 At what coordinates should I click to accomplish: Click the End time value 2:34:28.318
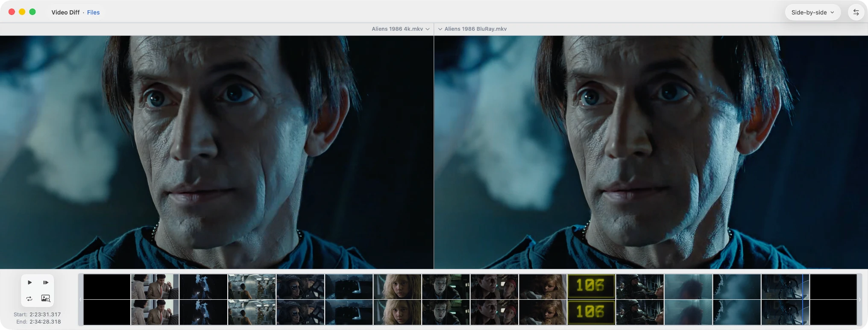(45, 322)
